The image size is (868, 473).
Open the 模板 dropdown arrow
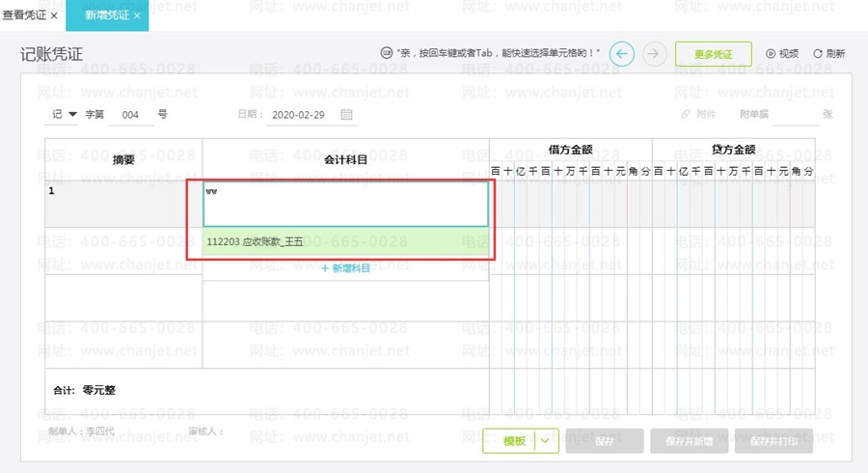pos(545,441)
